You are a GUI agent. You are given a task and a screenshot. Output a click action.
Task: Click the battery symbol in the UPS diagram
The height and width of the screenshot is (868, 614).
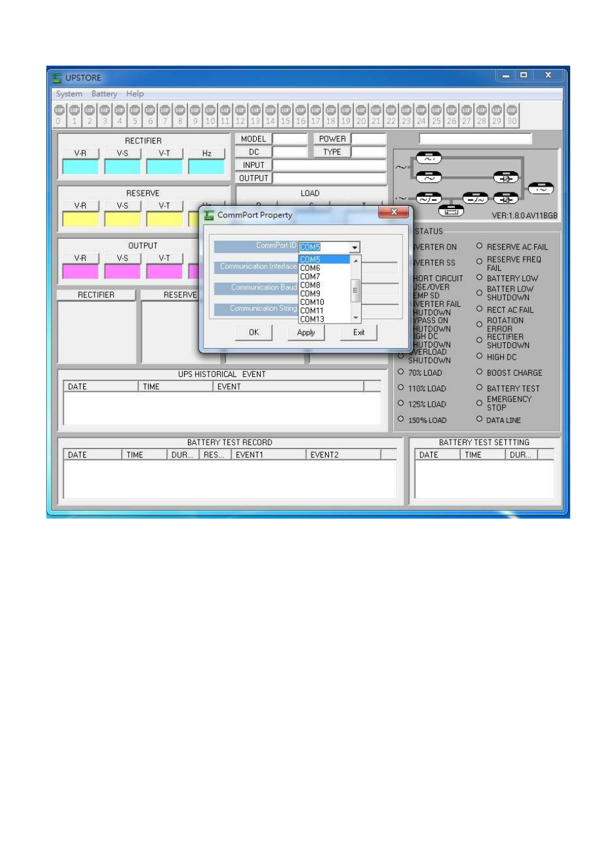pyautogui.click(x=451, y=210)
